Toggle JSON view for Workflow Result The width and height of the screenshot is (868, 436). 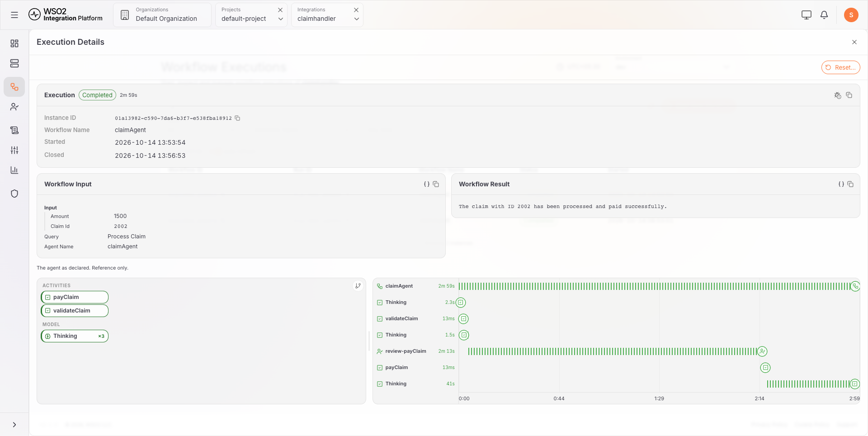841,184
